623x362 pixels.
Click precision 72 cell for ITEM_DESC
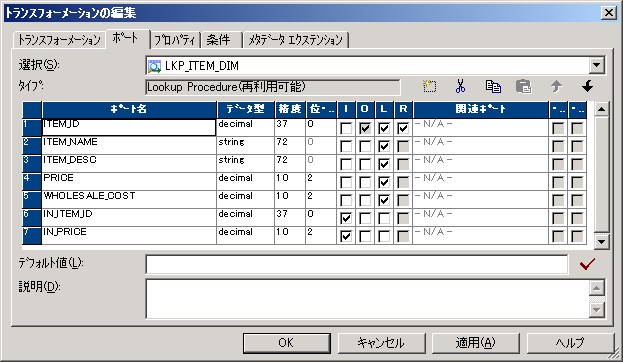(290, 163)
